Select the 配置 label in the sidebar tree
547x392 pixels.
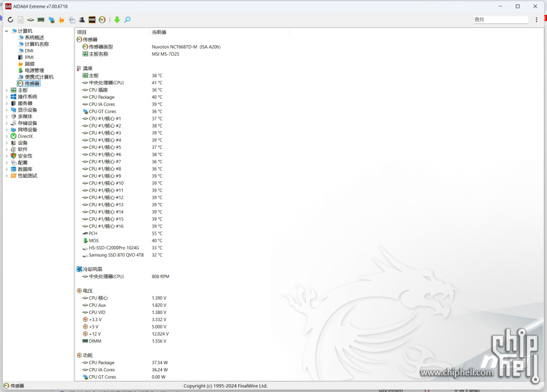[x=23, y=163]
